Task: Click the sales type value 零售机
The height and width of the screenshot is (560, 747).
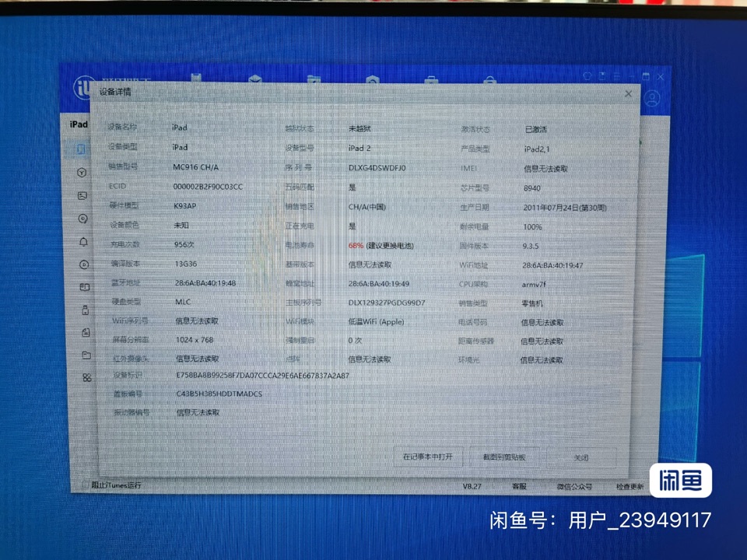Action: [532, 303]
